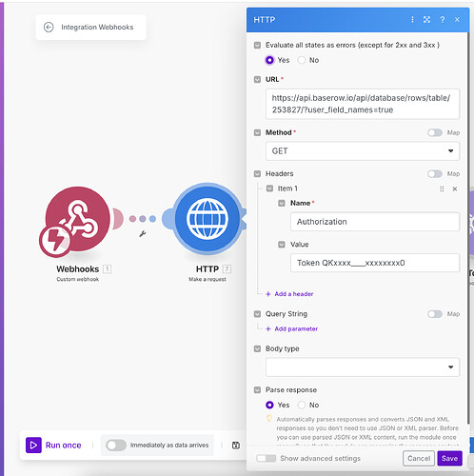This screenshot has height=476, width=474.
Task: Open the HTTP panel three-dot menu
Action: click(412, 20)
